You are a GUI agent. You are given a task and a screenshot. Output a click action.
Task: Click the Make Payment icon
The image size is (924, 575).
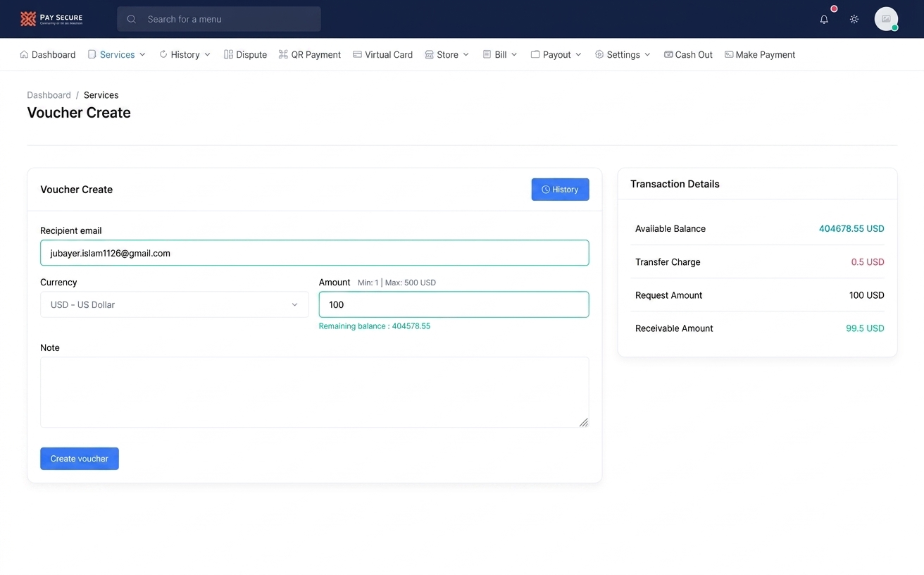coord(729,54)
